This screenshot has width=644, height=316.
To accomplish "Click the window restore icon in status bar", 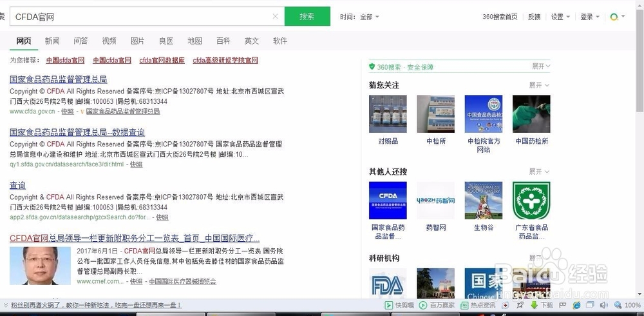I will [x=590, y=305].
